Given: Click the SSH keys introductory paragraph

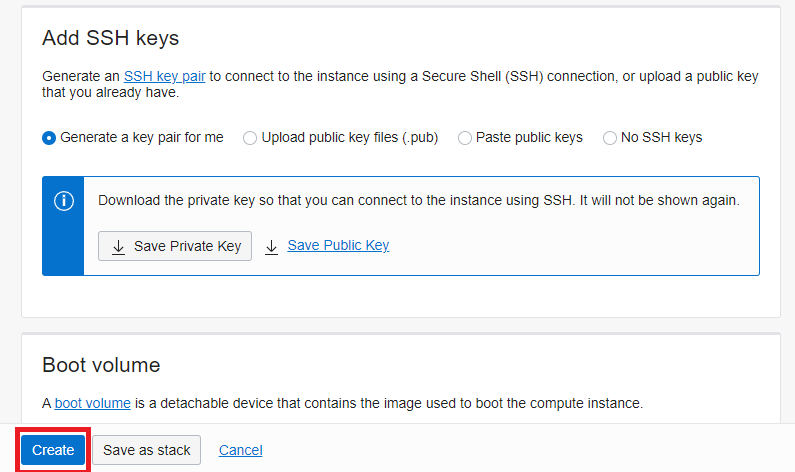Looking at the screenshot, I should [x=400, y=84].
